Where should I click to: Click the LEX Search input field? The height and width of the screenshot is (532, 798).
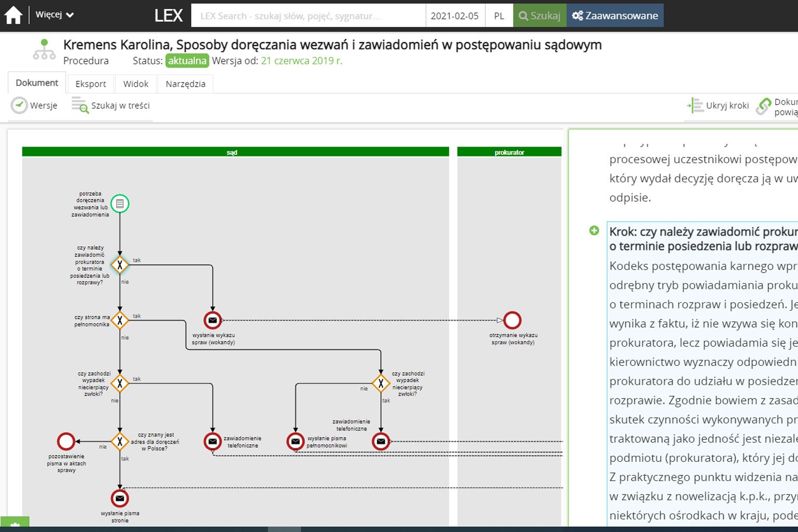coord(308,16)
